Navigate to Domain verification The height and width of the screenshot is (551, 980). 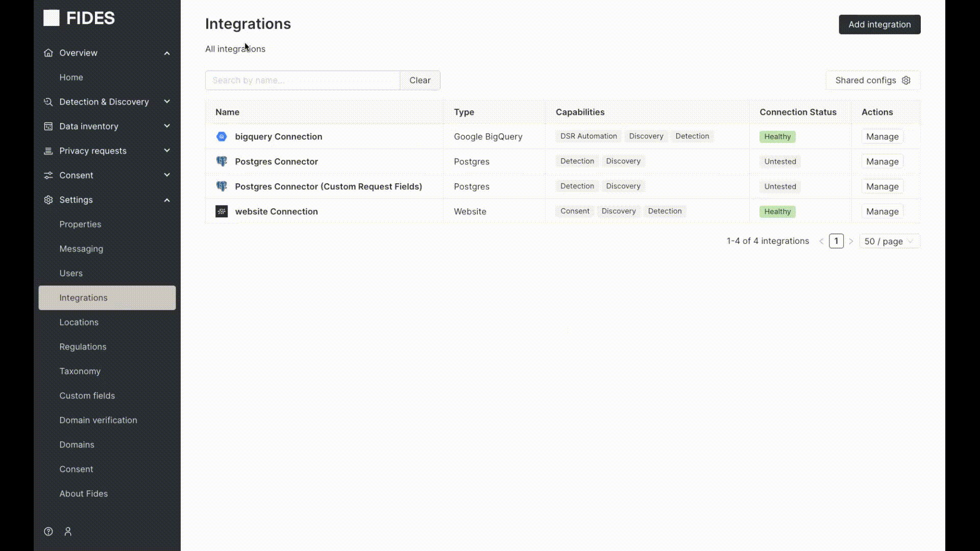coord(98,420)
